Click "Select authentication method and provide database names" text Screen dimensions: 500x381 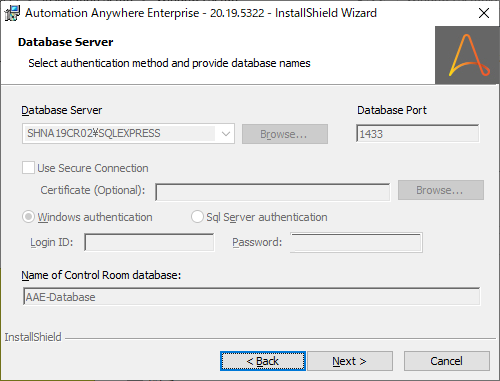point(169,63)
